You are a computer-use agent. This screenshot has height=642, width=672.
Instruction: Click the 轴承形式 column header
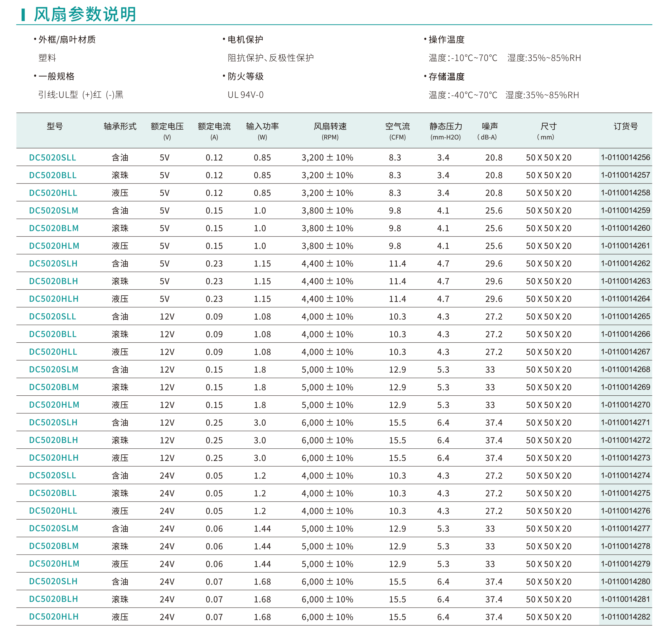tap(120, 126)
